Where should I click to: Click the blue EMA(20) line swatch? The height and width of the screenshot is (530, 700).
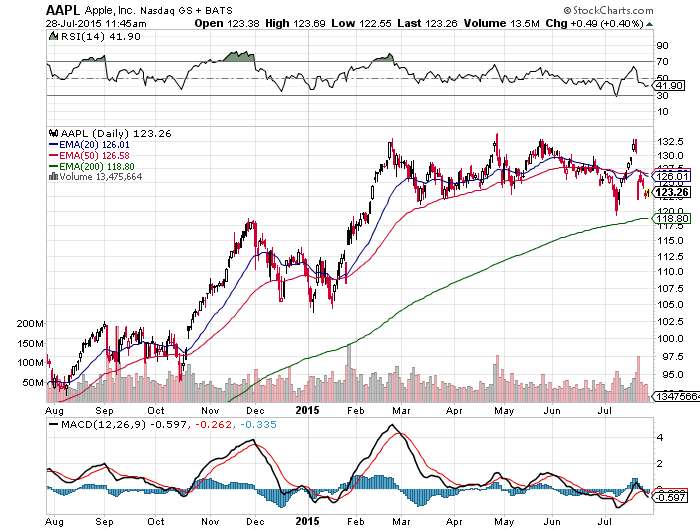point(54,145)
